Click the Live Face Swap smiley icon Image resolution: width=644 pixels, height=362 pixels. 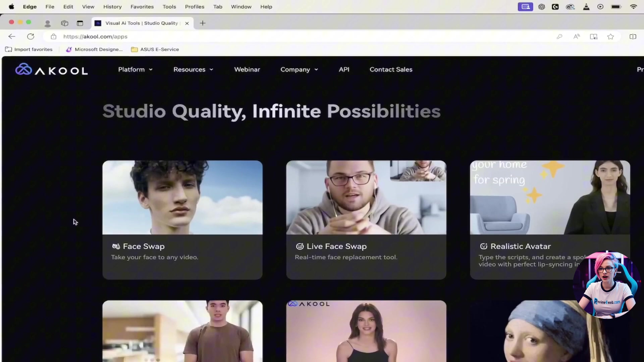300,246
